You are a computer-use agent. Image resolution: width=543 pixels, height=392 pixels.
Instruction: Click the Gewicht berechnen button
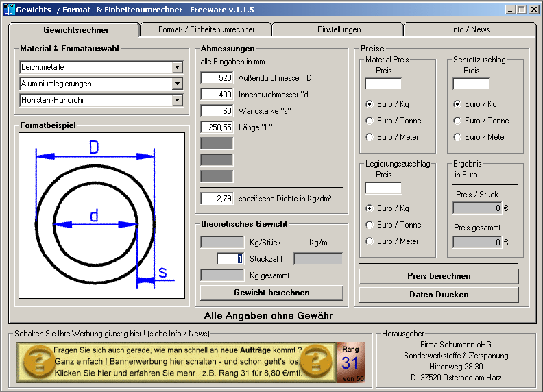[x=272, y=293]
